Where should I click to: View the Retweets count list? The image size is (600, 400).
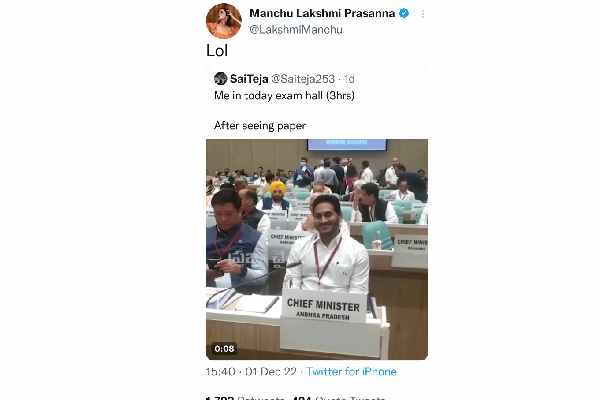click(x=246, y=398)
